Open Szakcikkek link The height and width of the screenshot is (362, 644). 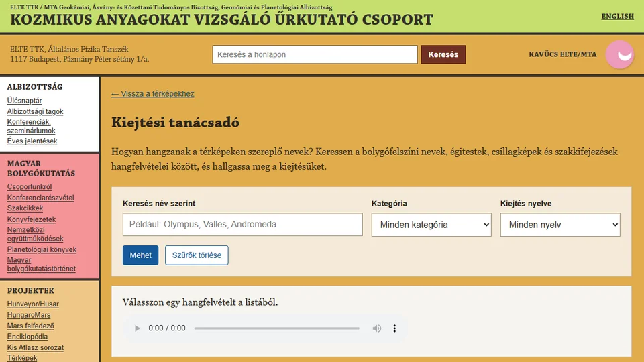pyautogui.click(x=25, y=208)
